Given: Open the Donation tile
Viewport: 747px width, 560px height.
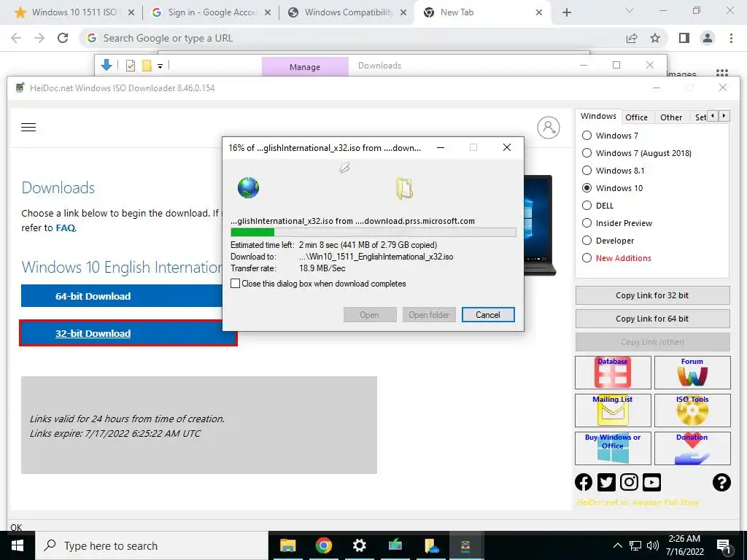Looking at the screenshot, I should click(692, 448).
